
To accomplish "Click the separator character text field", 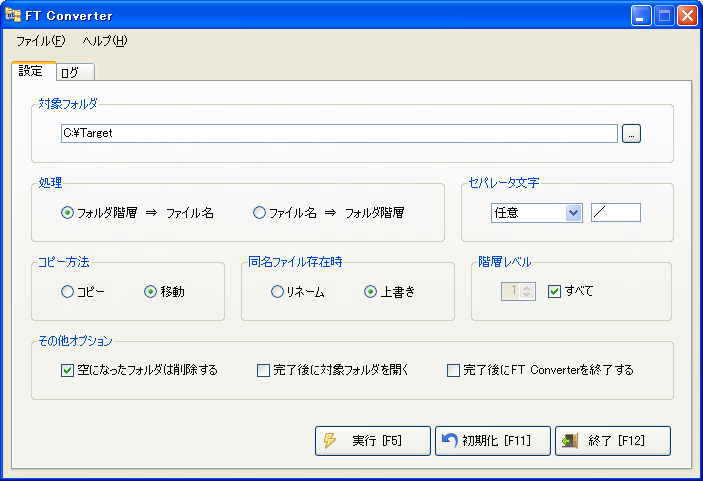I will (615, 212).
